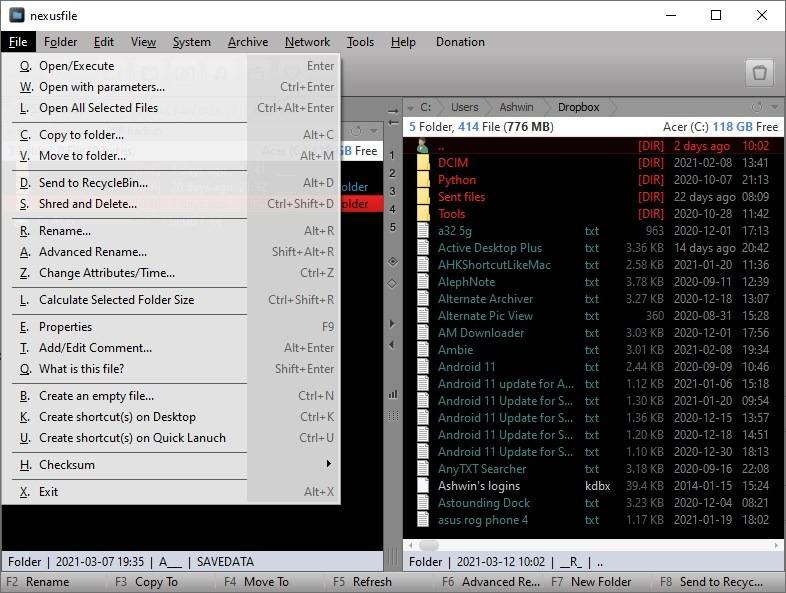Open the Donation menu
The height and width of the screenshot is (593, 786).
pos(460,42)
